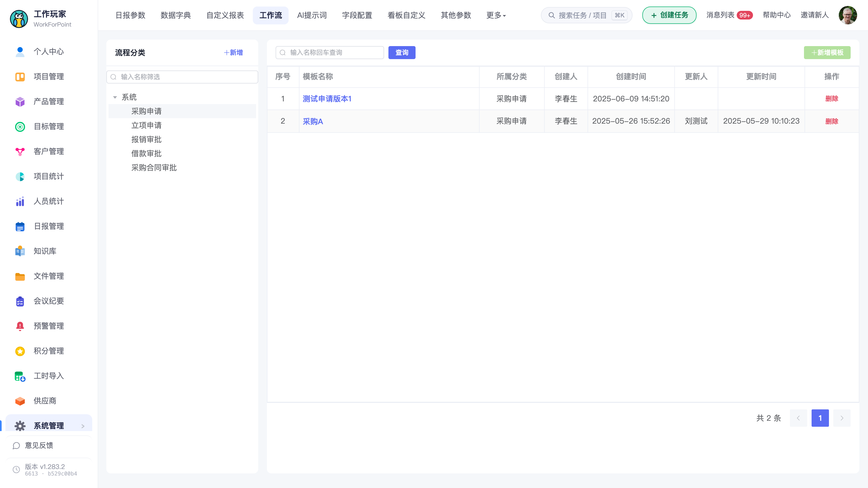Open template 采购A
Image resolution: width=868 pixels, height=488 pixels.
(313, 121)
